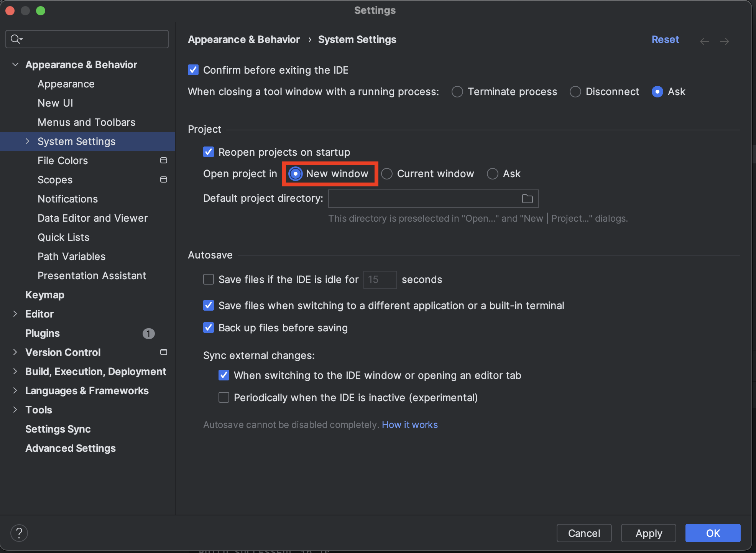Click the search magnifier icon
Image resolution: width=756 pixels, height=553 pixels.
[x=16, y=39]
